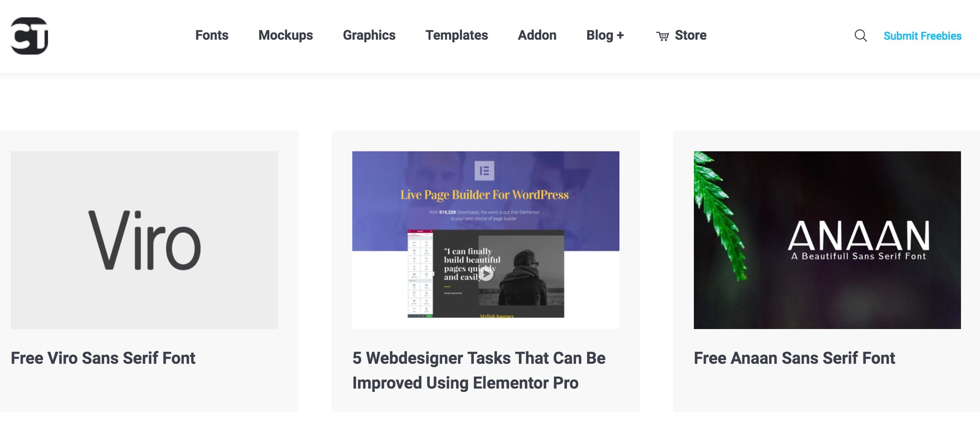The image size is (980, 439).
Task: Navigate to the Addon page
Action: 537,35
